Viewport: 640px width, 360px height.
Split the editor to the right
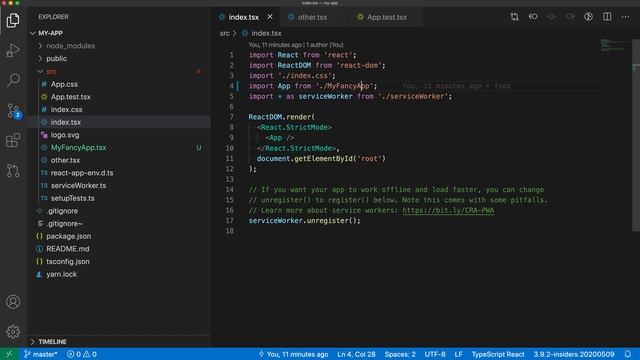coord(607,17)
